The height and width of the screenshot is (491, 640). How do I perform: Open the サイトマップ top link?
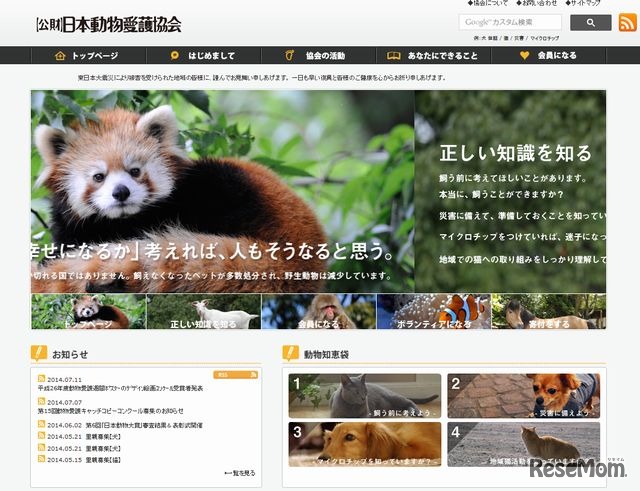coord(583,3)
